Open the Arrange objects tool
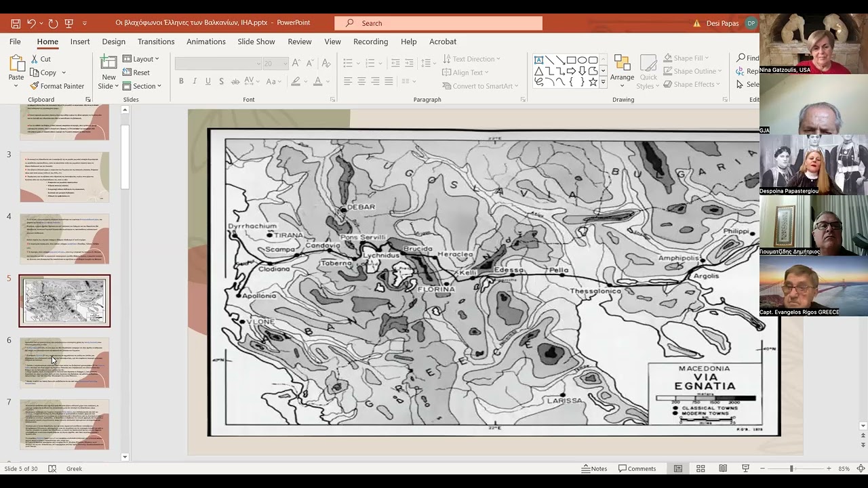This screenshot has width=868, height=488. click(x=622, y=71)
